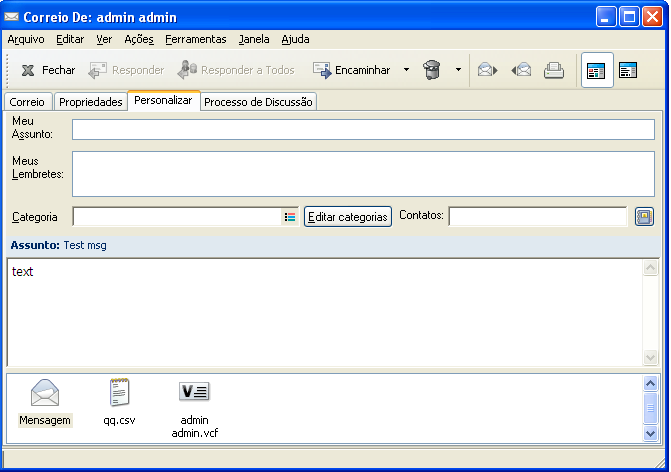Viewport: 671px width, 472px height.
Task: Click the trash can delete icon
Action: tap(431, 70)
